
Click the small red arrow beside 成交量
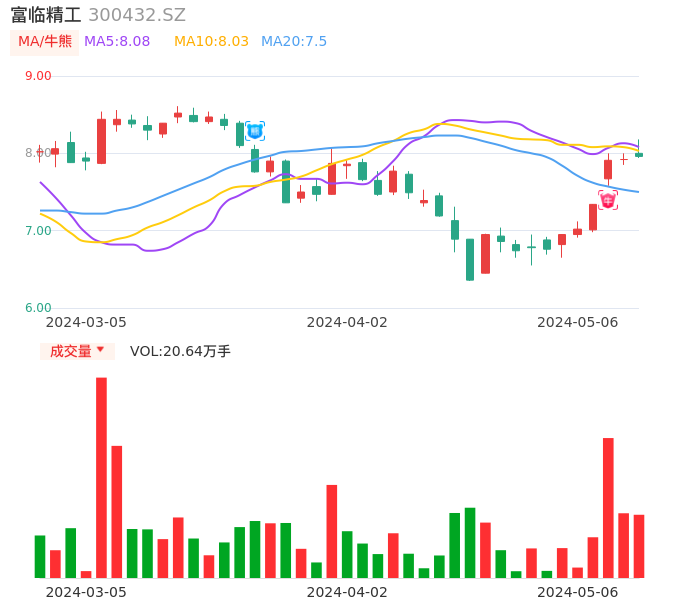point(100,350)
